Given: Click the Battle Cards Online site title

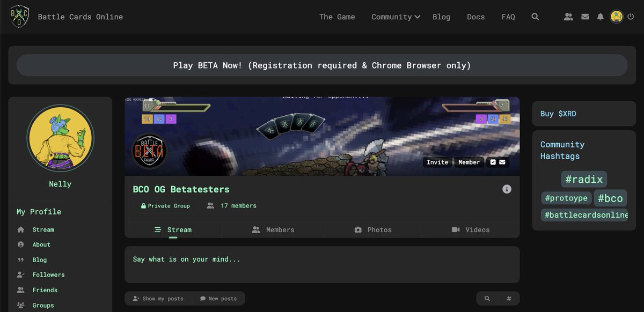Looking at the screenshot, I should click(x=80, y=17).
